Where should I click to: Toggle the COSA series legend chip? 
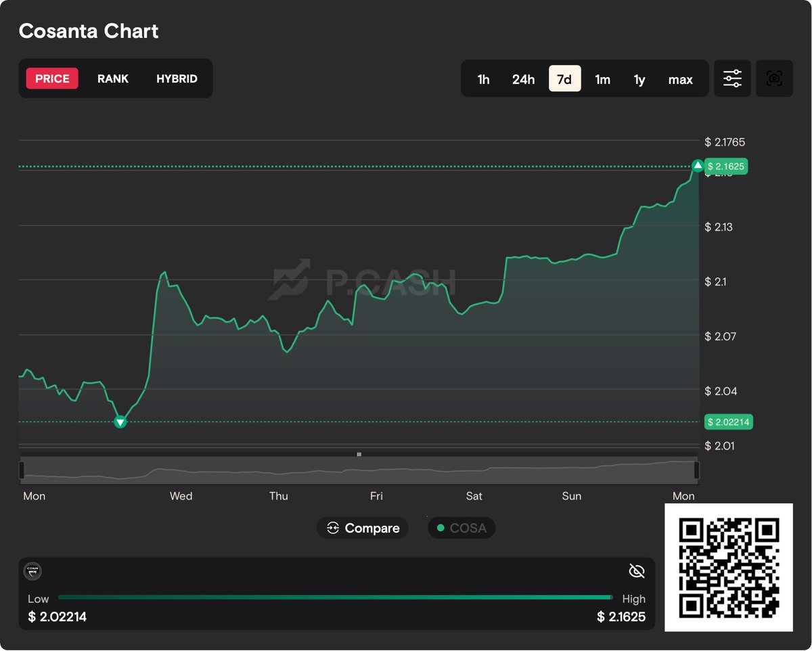click(461, 528)
